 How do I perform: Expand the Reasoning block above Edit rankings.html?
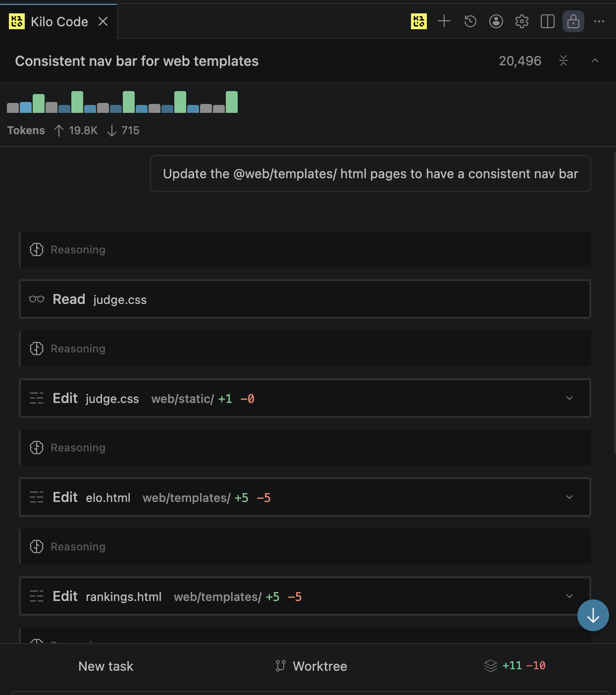point(305,546)
